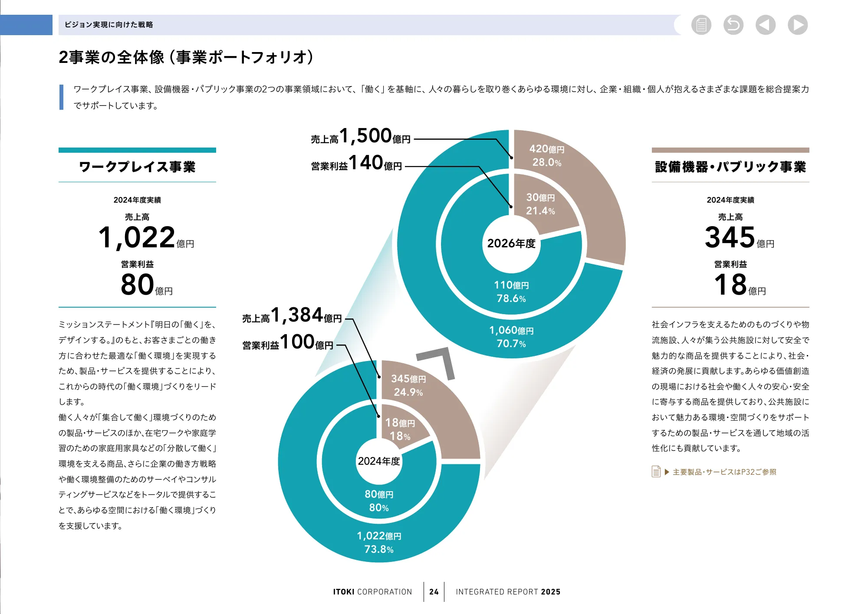Click the teal color bar above ワークプレイス事業
This screenshot has width=868, height=614.
(138, 150)
